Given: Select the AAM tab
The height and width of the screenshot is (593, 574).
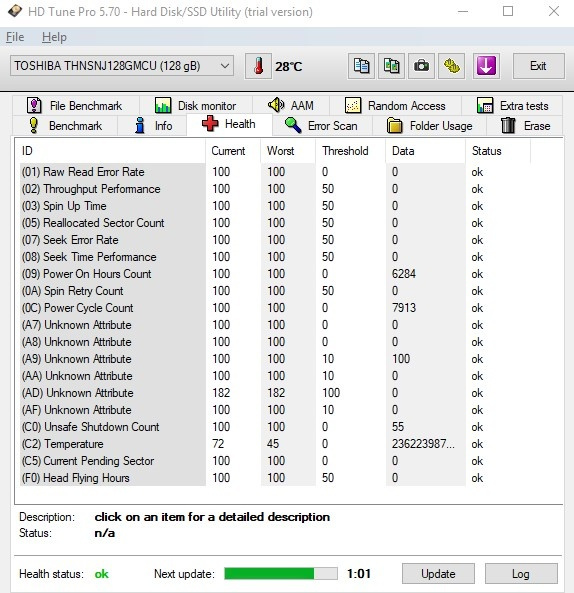Looking at the screenshot, I should (x=291, y=106).
